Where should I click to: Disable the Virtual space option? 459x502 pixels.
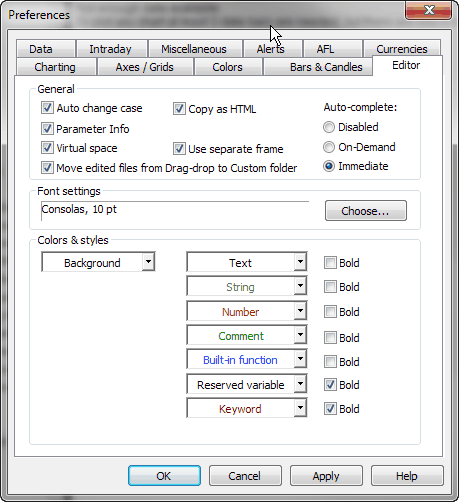[x=47, y=148]
